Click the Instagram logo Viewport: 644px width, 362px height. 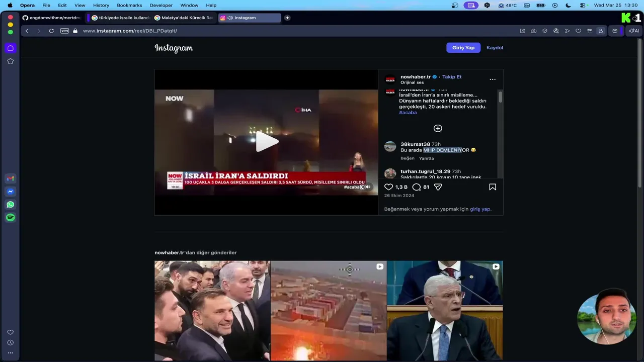[174, 48]
